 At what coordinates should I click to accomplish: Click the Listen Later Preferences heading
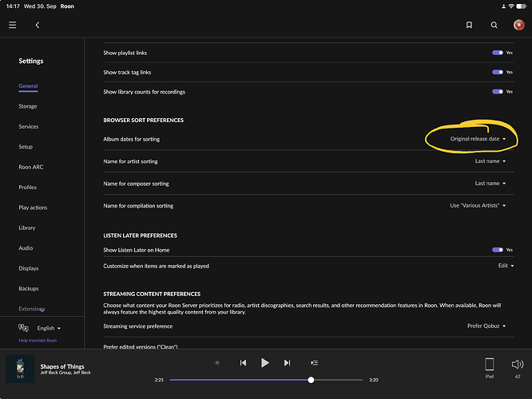click(x=140, y=235)
